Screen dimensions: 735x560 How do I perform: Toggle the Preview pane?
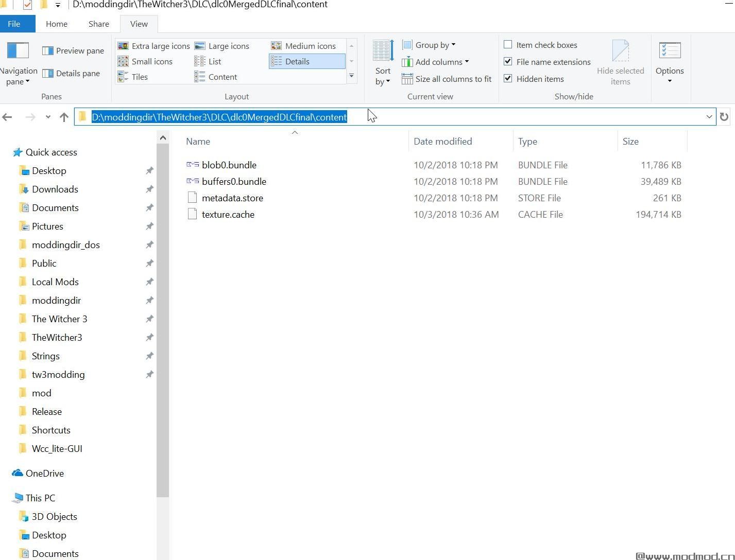click(x=73, y=50)
